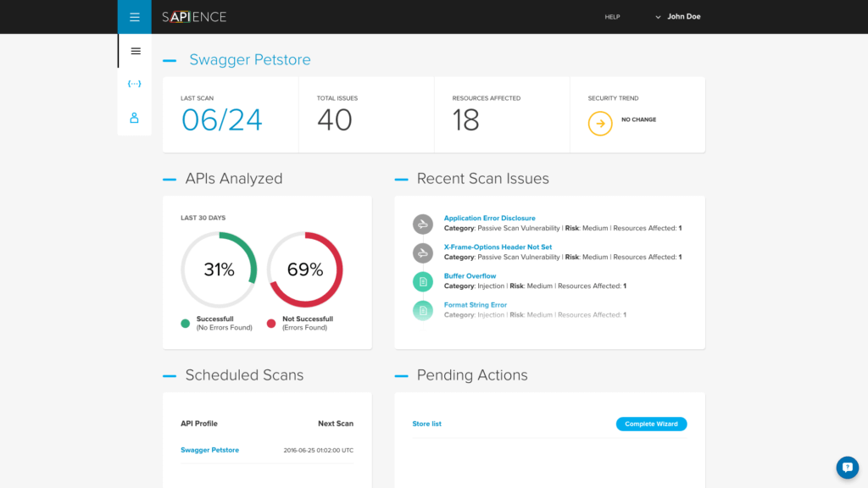Click the SAPIENCE logo in the top bar
The height and width of the screenshot is (488, 868).
[193, 16]
